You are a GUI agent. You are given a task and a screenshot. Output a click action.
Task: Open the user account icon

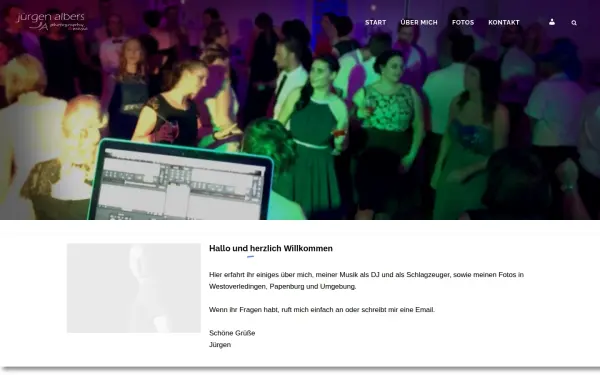552,22
